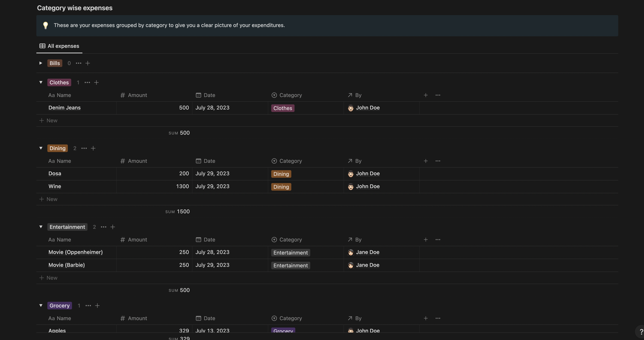Viewport: 644px width, 340px height.
Task: Click the Amount column header in Clothes table
Action: (137, 95)
